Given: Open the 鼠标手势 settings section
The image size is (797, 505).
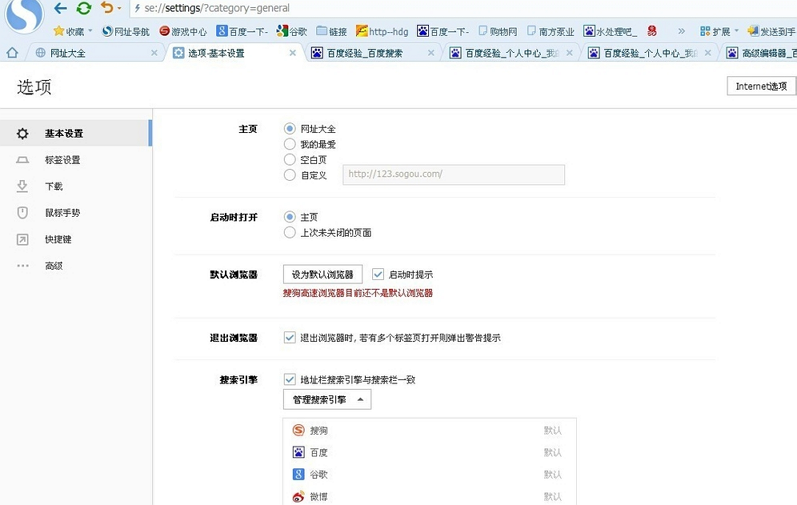Looking at the screenshot, I should [76, 212].
